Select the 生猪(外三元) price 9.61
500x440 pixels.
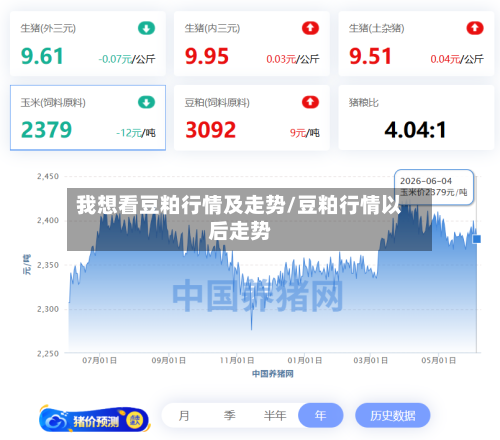click(42, 56)
